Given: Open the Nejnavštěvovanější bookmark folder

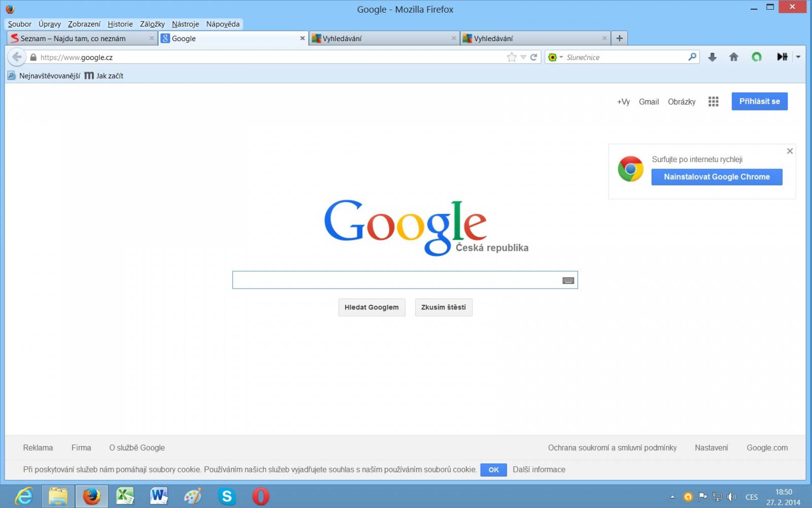Looking at the screenshot, I should point(44,76).
